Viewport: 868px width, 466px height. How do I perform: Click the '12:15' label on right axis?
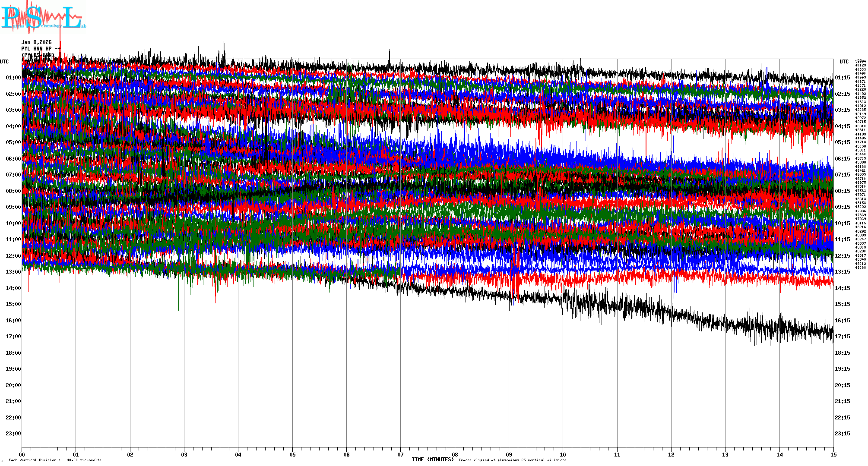click(x=842, y=256)
